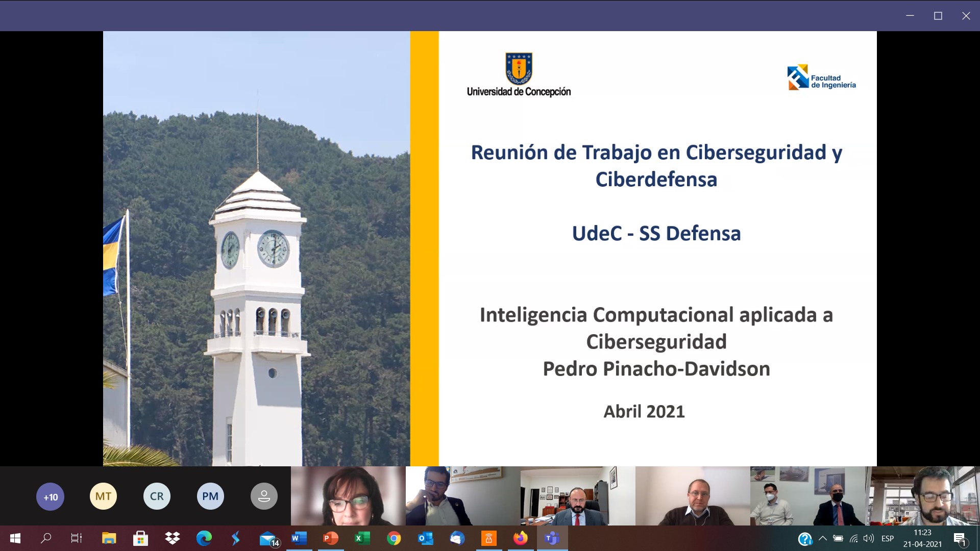Viewport: 980px width, 551px height.
Task: Switch to PowerPoint in taskbar
Action: (x=331, y=538)
